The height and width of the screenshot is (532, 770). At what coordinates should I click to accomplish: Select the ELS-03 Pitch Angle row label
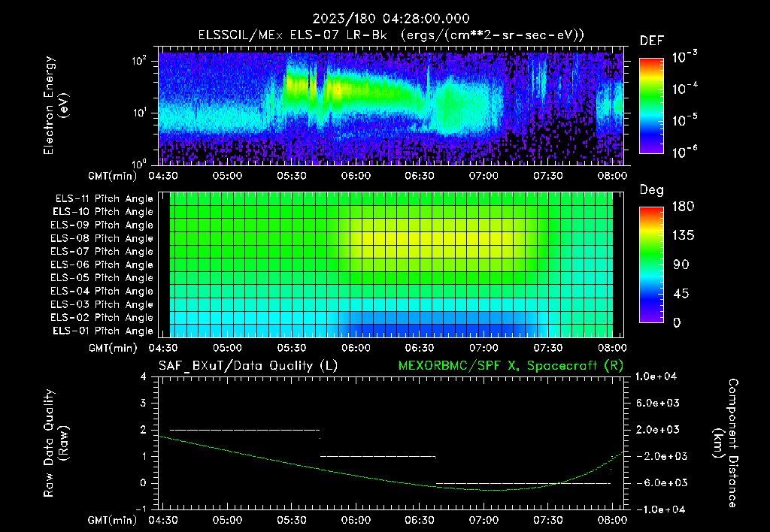coord(102,304)
